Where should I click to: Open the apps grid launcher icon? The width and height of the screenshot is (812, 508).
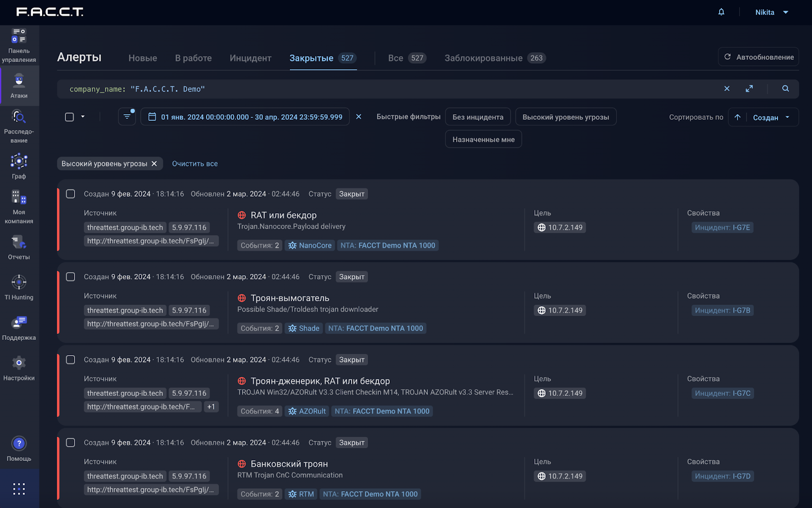19,489
